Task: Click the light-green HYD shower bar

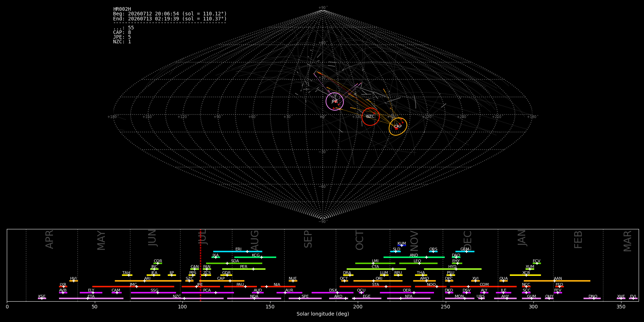Action: tap(453, 269)
